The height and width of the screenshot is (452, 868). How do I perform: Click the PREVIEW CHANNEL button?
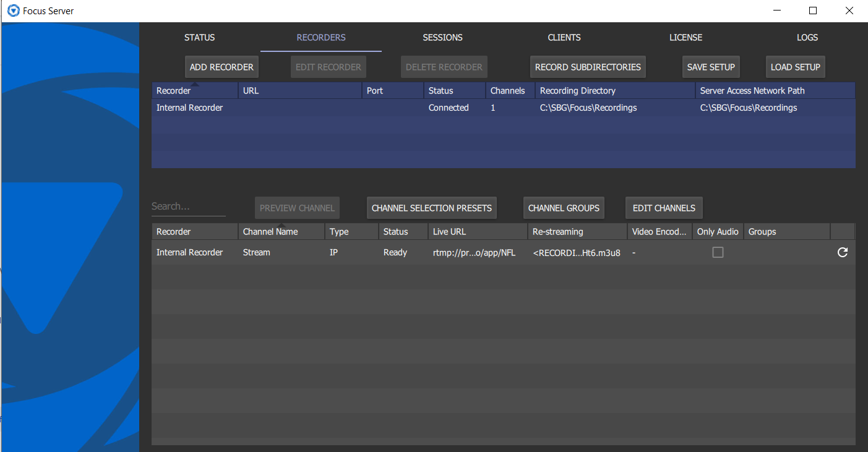297,208
